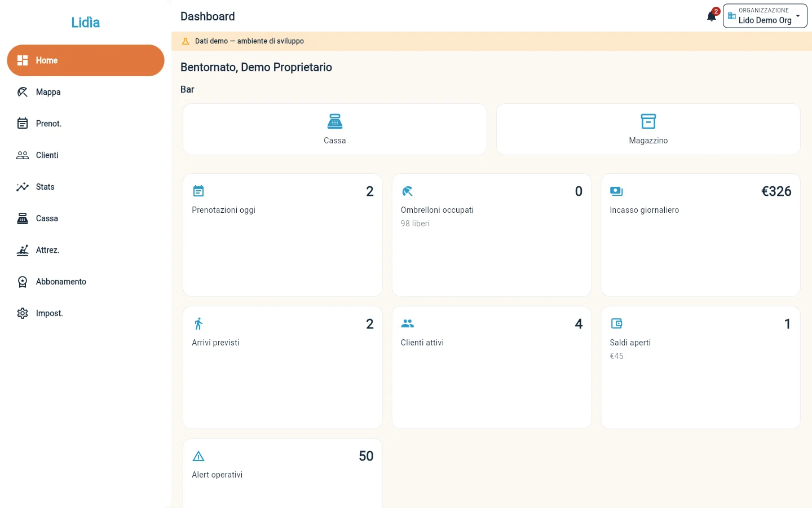Open the Prenotazioni oggi stat card
The width and height of the screenshot is (812, 508).
pos(283,235)
